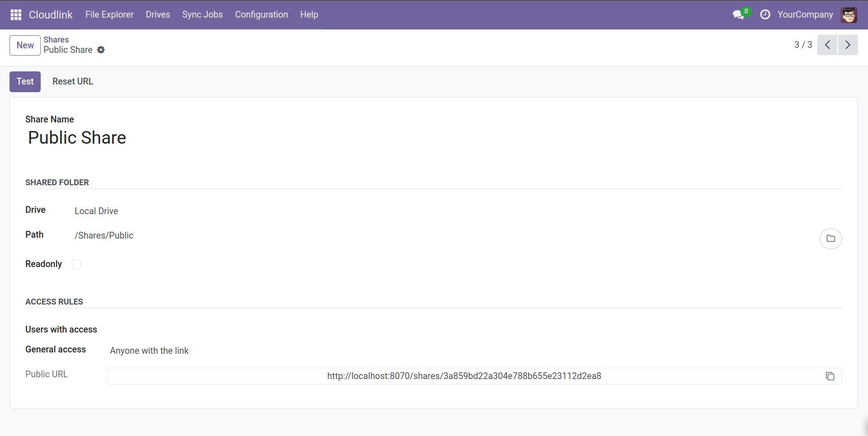Open the conversations chat icon
Screen dimensions: 868x436
coord(738,15)
